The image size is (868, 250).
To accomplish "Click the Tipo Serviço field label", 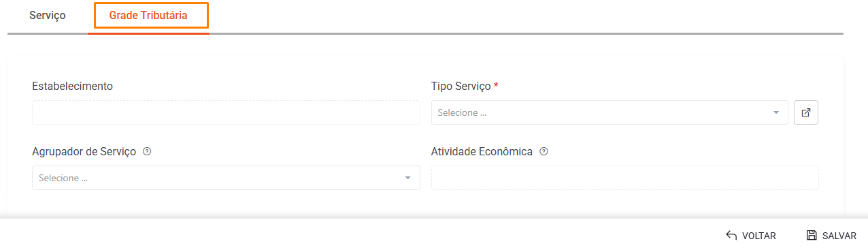I will point(461,86).
